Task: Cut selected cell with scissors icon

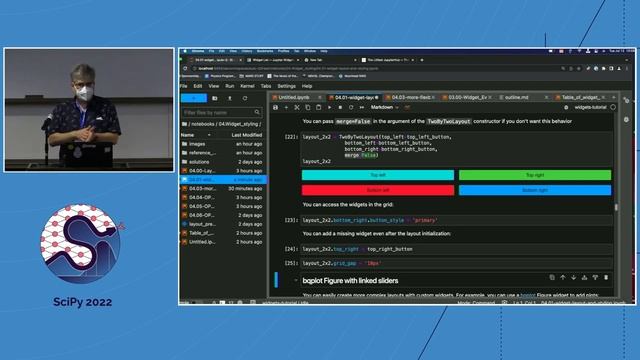Action: pos(297,107)
